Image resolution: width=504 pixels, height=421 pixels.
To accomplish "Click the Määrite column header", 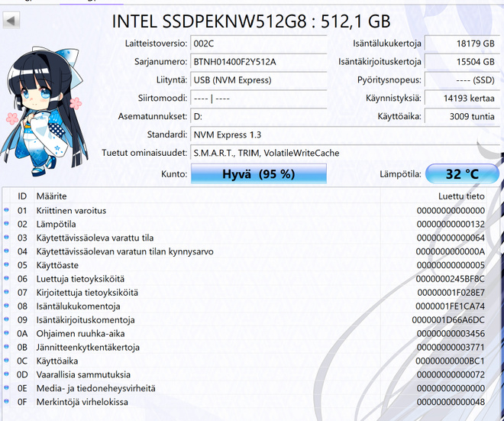I will tap(51, 196).
